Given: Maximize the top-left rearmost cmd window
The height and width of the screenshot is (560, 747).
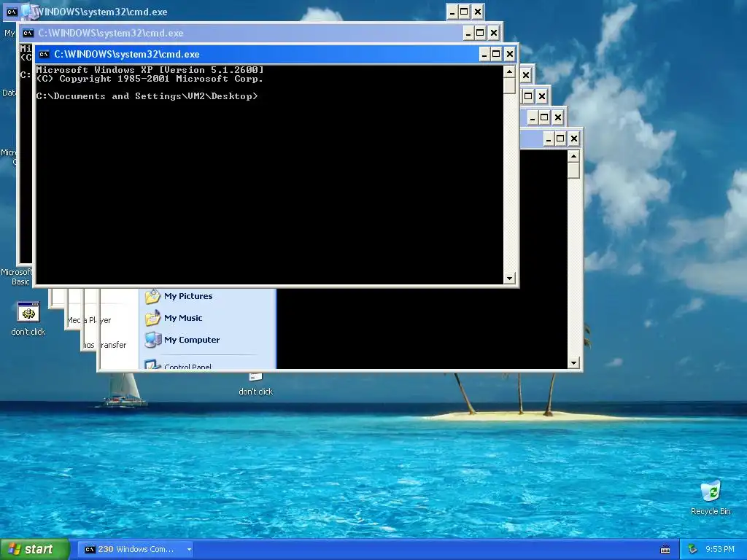Looking at the screenshot, I should (464, 12).
